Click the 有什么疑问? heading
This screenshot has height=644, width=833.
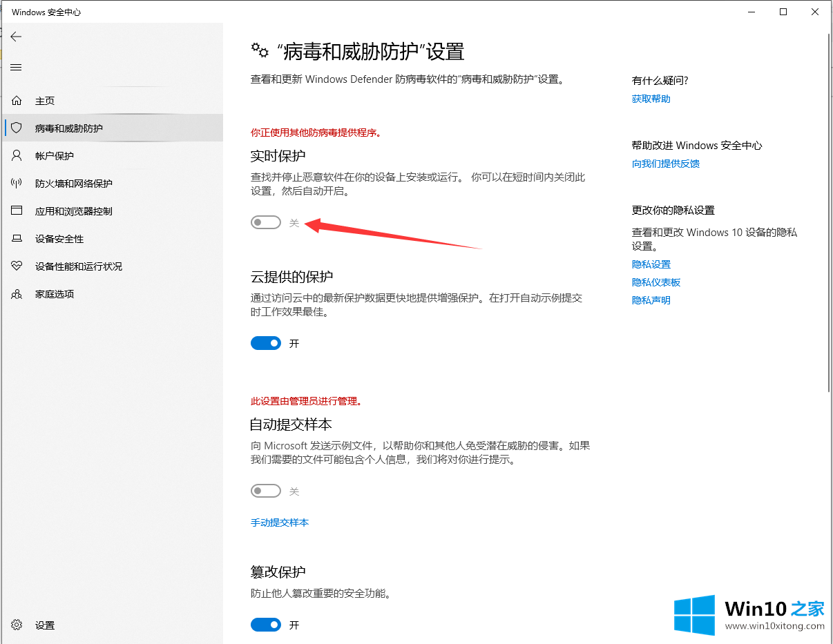click(660, 81)
